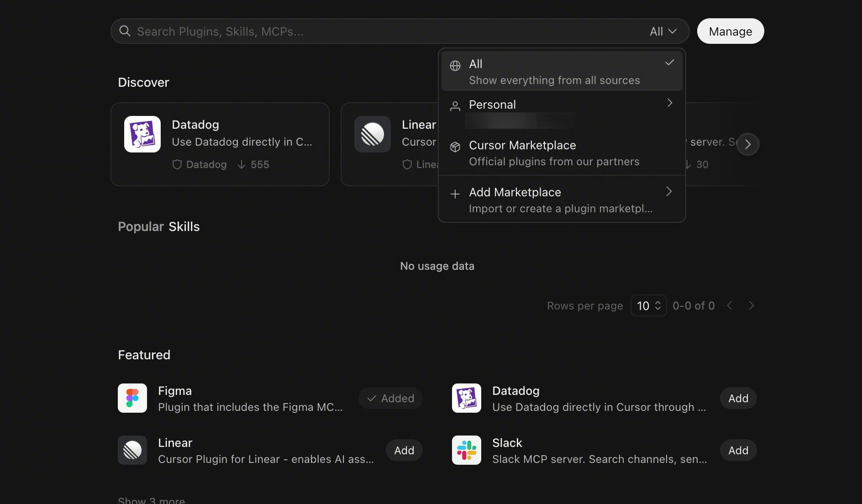
Task: Click the shield icon next to Datadog publisher
Action: (x=177, y=164)
